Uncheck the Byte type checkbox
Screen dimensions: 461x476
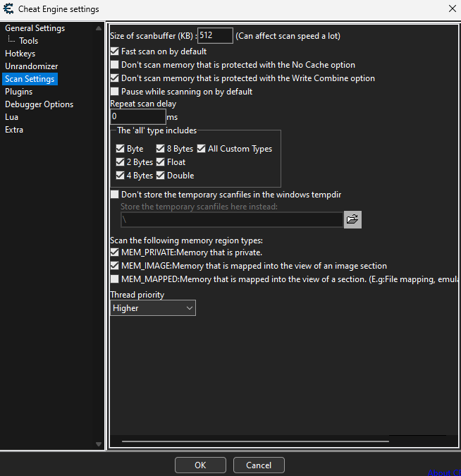point(120,149)
